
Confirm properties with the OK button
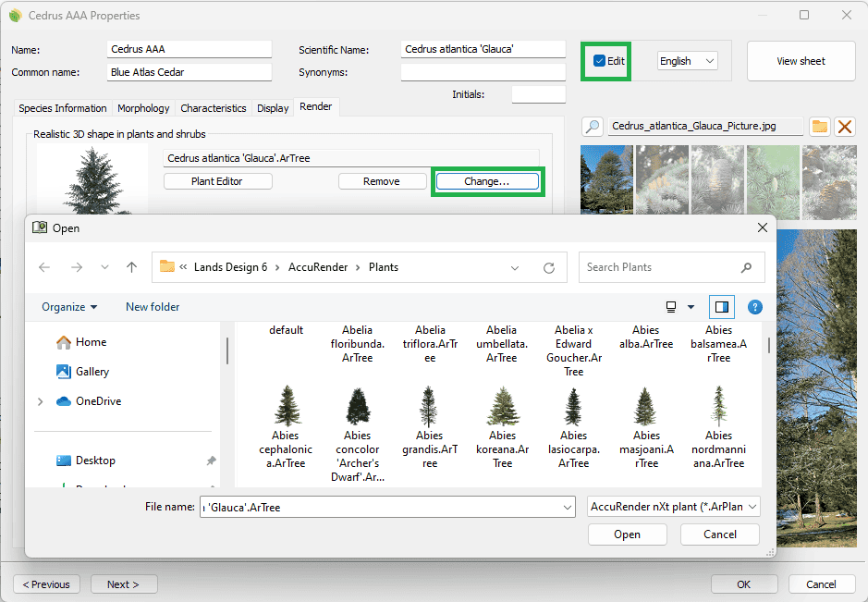pos(744,584)
